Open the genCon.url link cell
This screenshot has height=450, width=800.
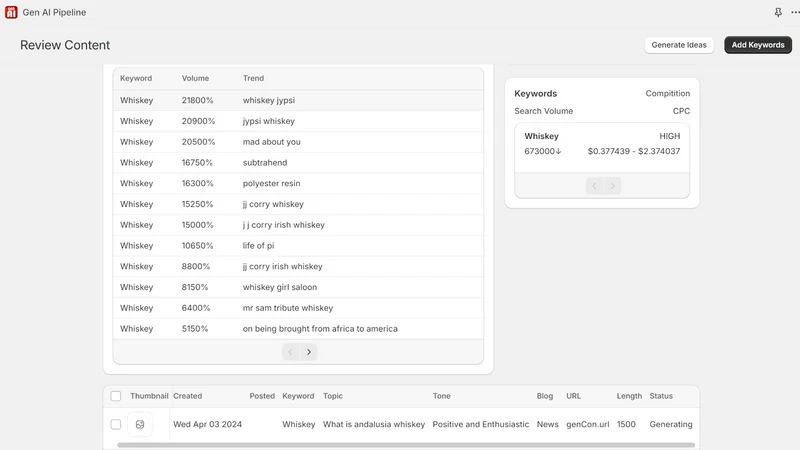tap(587, 424)
